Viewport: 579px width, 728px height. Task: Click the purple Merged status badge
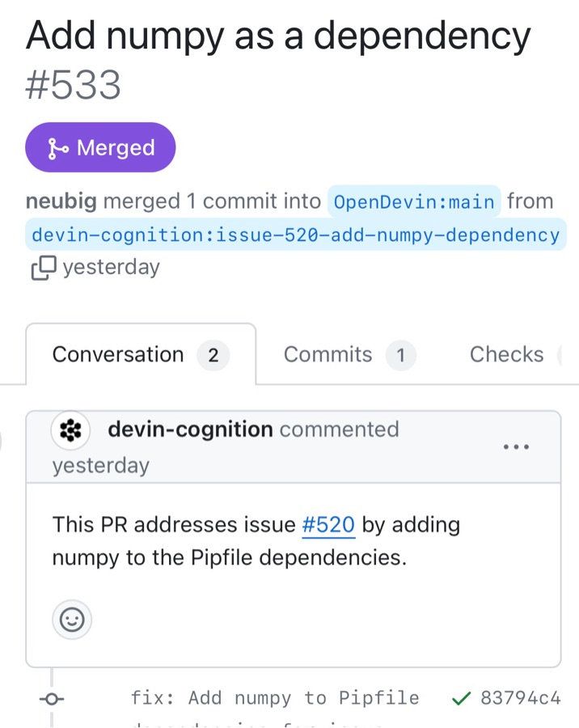(x=100, y=148)
